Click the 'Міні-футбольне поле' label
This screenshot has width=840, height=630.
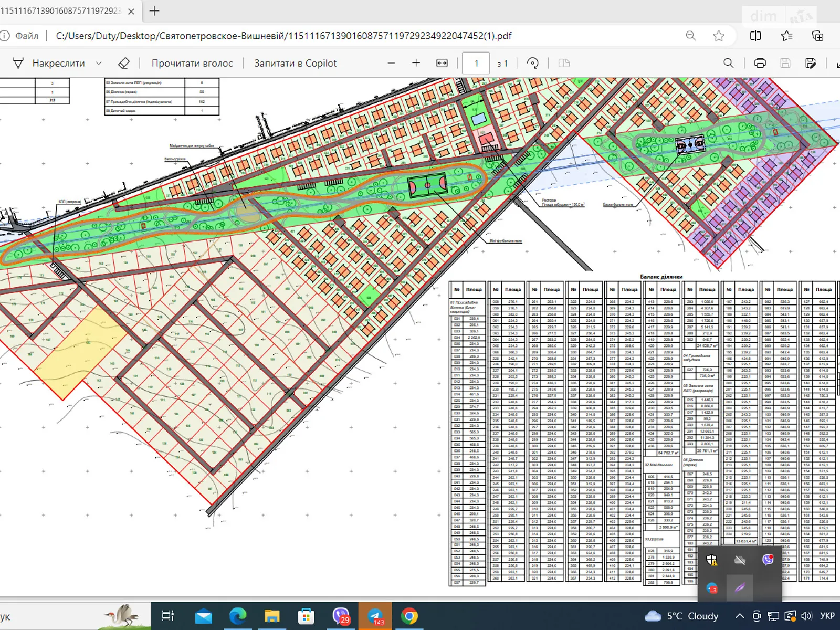coord(506,241)
